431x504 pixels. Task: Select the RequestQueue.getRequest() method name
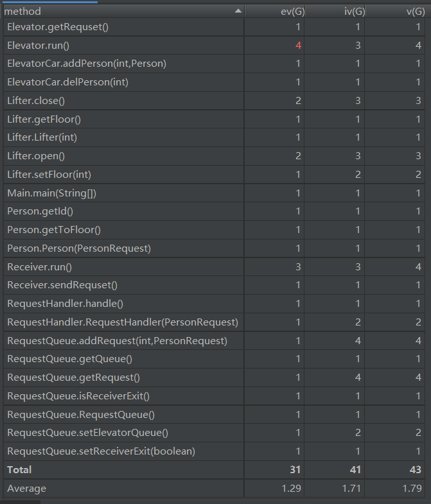pyautogui.click(x=73, y=378)
